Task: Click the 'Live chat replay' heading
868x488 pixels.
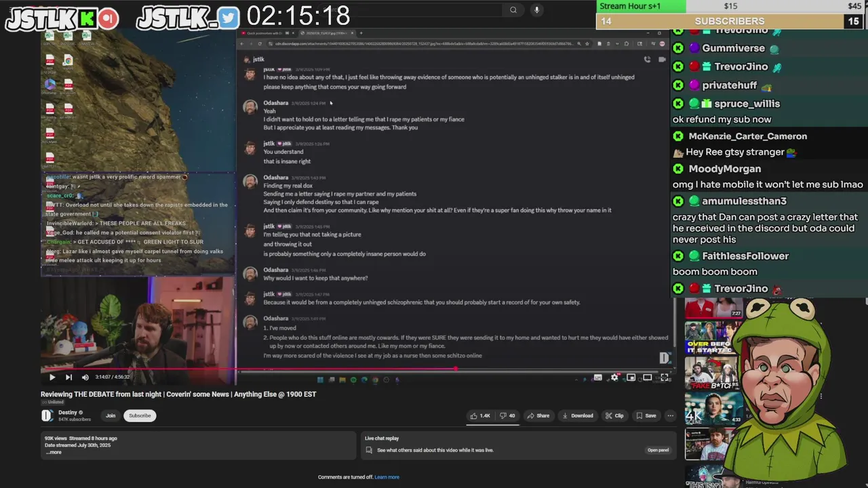Action: point(382,439)
